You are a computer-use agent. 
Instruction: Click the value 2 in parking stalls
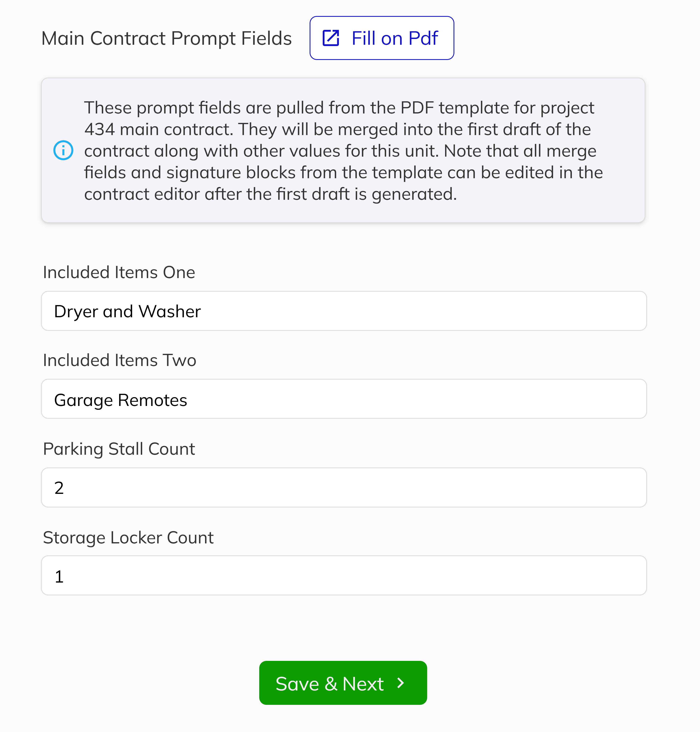pyautogui.click(x=59, y=488)
